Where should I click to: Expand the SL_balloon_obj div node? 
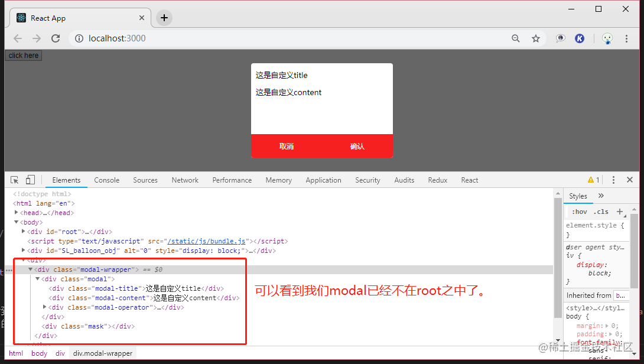[24, 250]
